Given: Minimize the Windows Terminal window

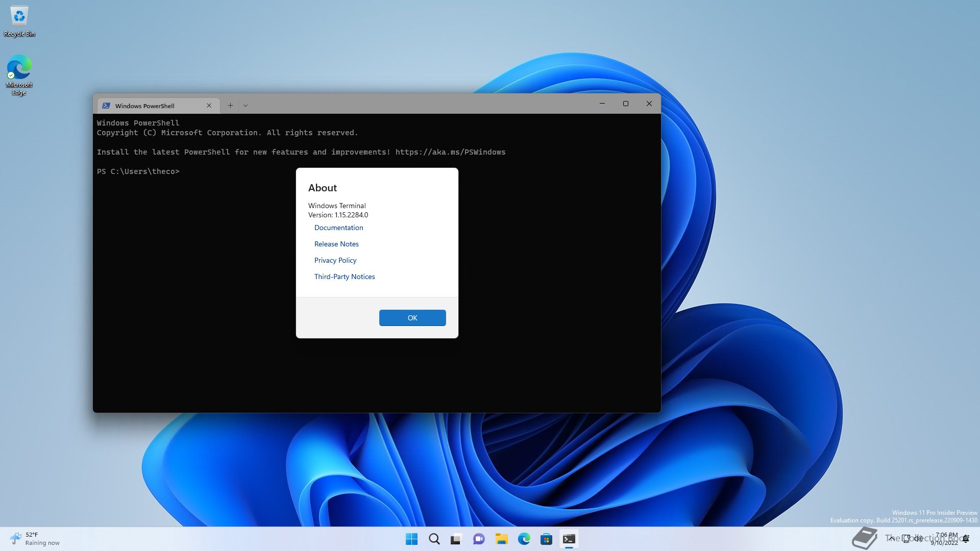Looking at the screenshot, I should 602,104.
